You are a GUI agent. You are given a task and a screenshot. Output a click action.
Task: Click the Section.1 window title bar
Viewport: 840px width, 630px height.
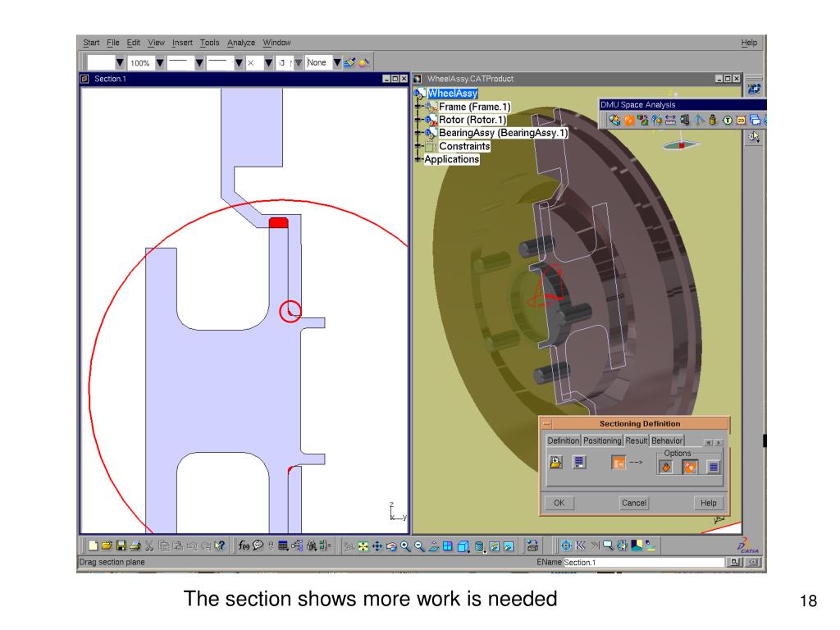point(244,79)
